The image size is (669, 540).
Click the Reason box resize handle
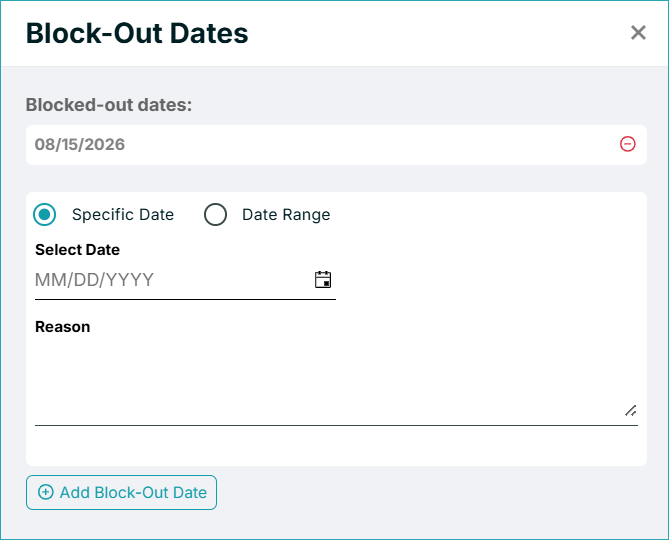(631, 410)
